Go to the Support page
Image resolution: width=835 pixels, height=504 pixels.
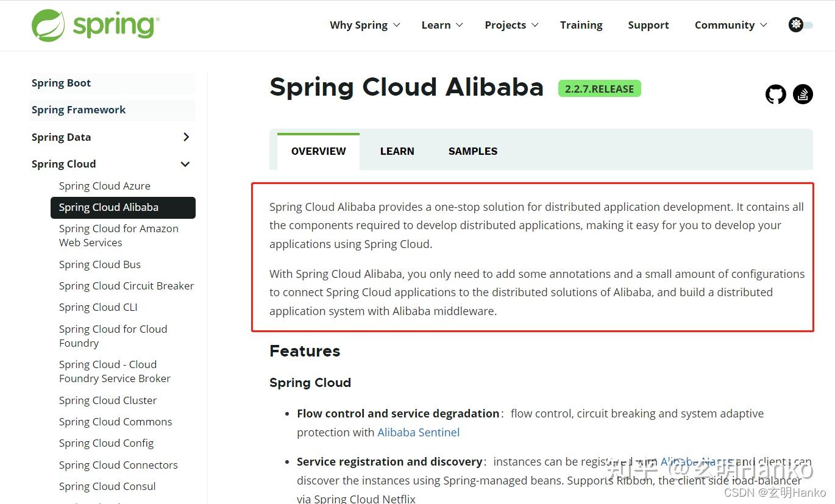click(648, 25)
